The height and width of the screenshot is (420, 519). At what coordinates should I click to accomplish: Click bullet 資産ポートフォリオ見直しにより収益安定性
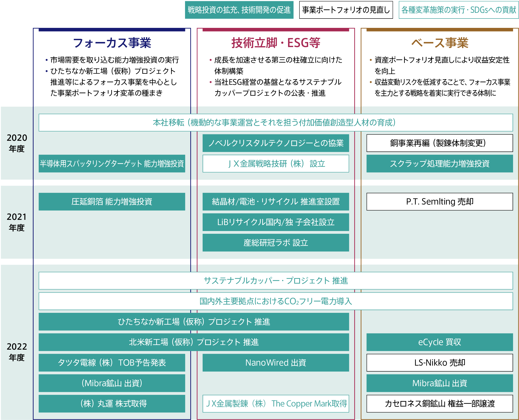pyautogui.click(x=442, y=60)
